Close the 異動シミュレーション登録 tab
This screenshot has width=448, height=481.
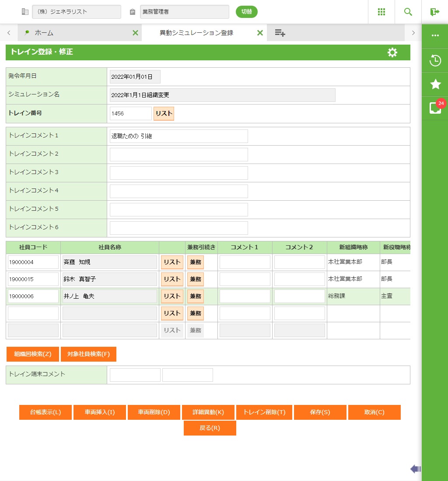[x=260, y=33]
